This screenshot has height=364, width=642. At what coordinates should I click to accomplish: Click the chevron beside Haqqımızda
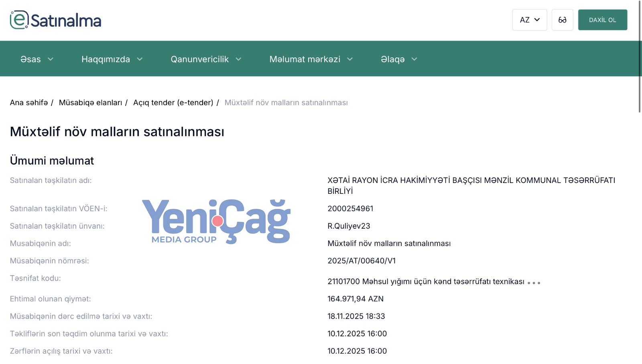coord(140,59)
